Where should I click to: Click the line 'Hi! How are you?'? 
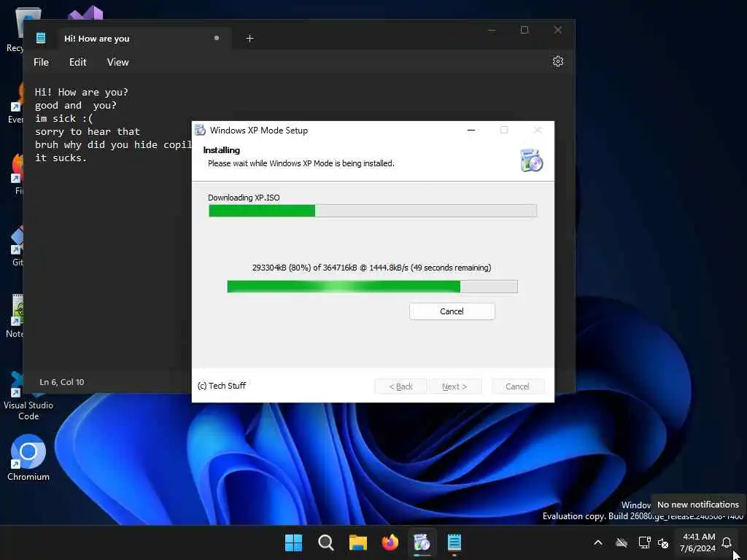82,92
